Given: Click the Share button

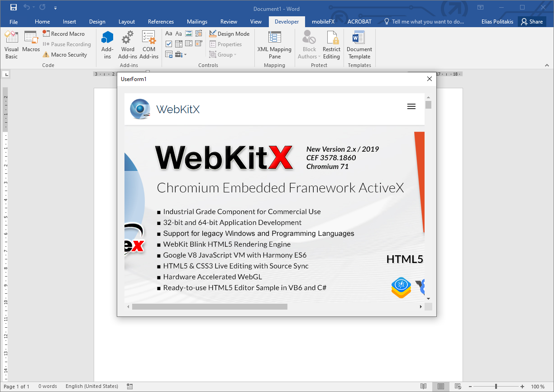Looking at the screenshot, I should (x=532, y=22).
